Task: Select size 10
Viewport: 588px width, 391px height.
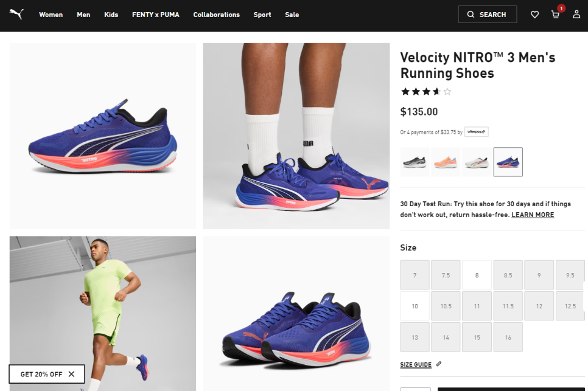Action: point(415,306)
